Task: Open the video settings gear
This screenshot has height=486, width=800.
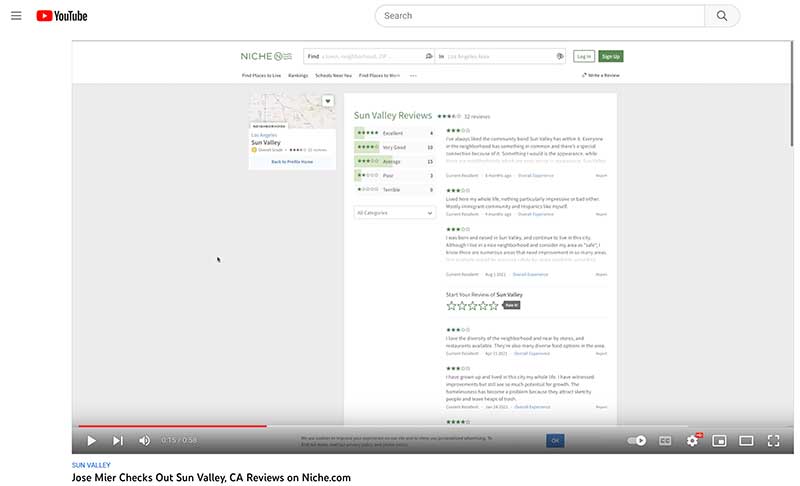Action: (692, 441)
